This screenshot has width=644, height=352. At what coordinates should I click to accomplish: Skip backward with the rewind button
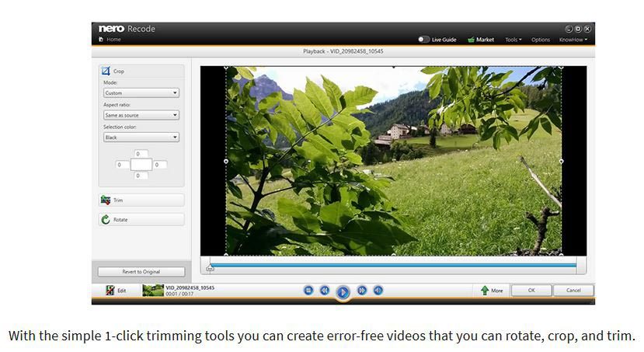coord(325,291)
